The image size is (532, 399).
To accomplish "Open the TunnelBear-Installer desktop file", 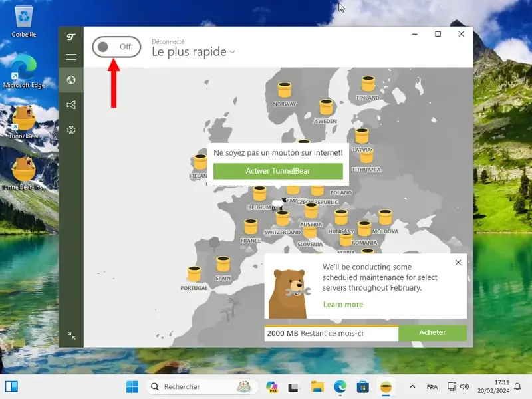I will point(24,173).
